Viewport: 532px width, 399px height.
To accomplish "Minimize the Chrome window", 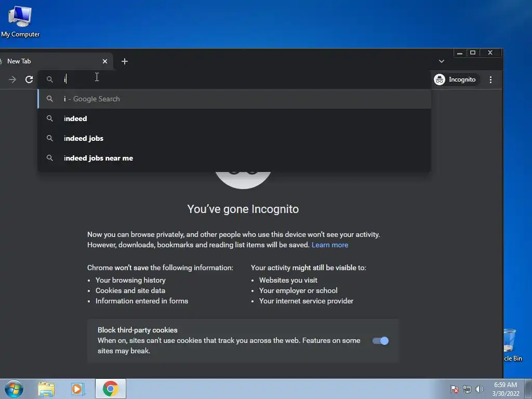I will [x=460, y=52].
